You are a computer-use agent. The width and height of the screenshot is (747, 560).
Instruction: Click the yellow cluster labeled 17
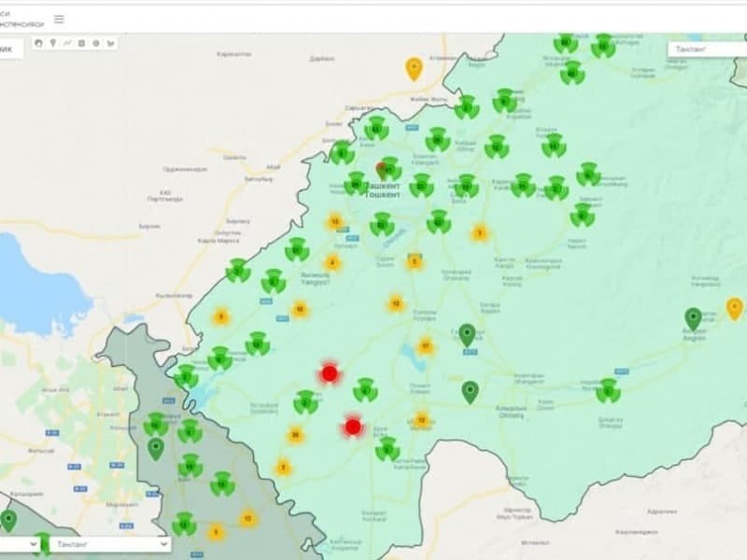(426, 346)
